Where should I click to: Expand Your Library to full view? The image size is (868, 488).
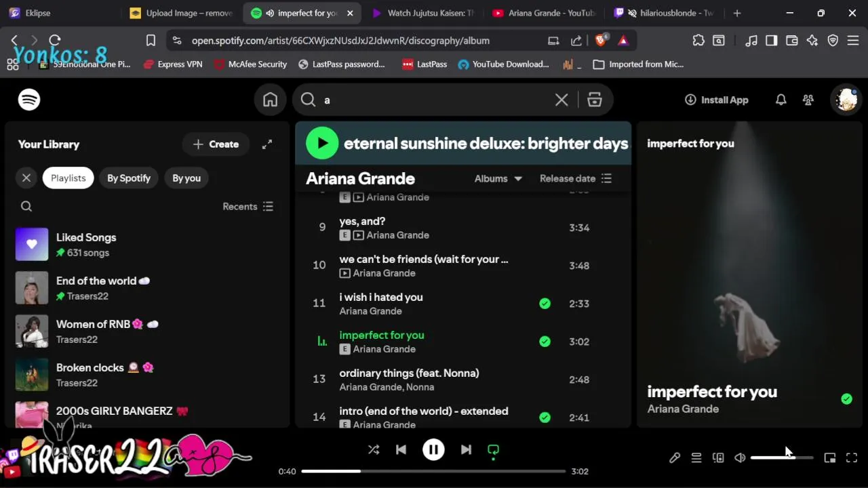(267, 144)
